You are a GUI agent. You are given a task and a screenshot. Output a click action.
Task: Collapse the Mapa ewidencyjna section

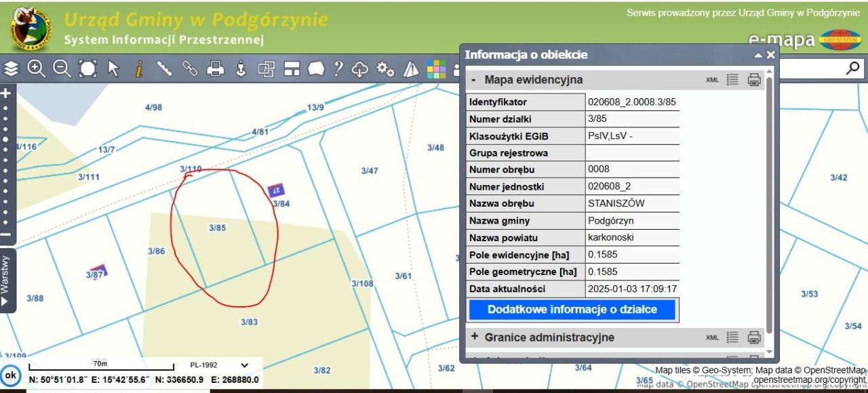point(473,79)
